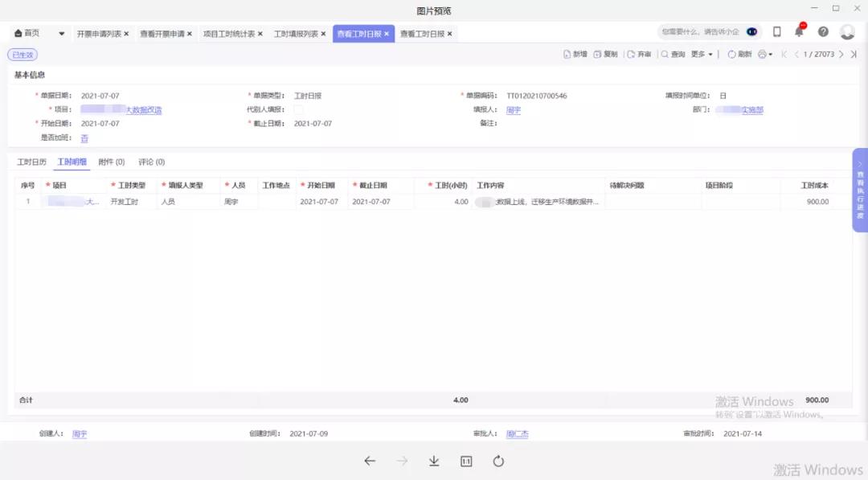Click the search assistant input box
This screenshot has width=868, height=480.
699,32
